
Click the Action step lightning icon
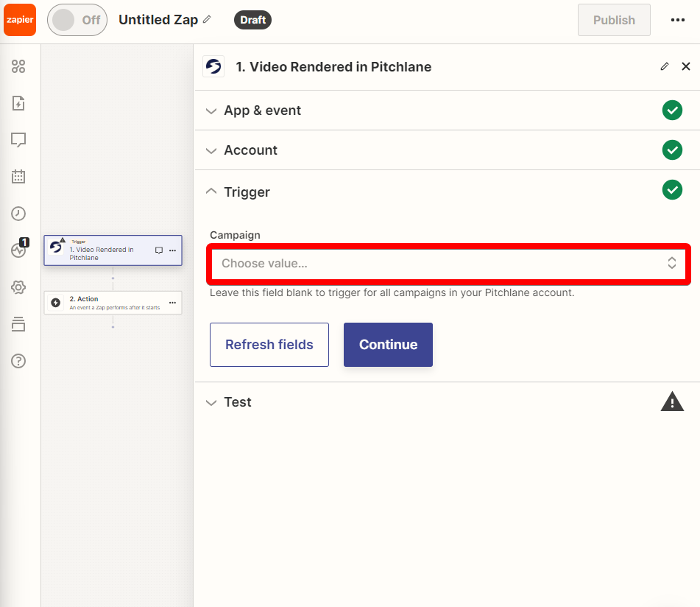56,303
